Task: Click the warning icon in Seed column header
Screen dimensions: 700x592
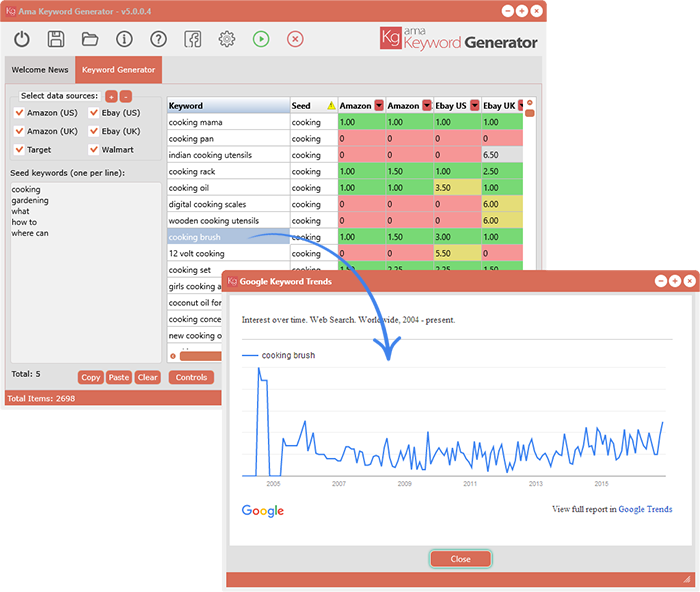Action: (331, 106)
